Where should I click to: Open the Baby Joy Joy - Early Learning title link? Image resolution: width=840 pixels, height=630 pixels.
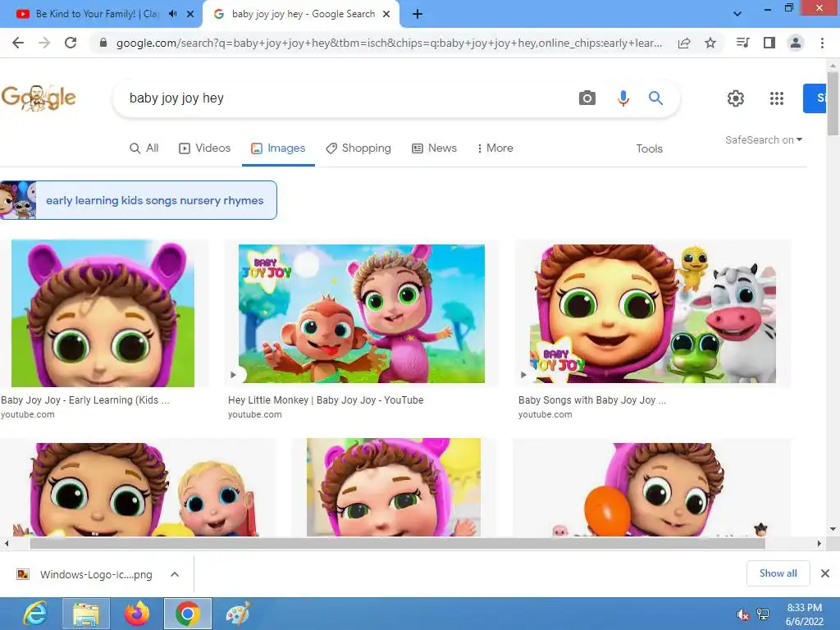coord(85,400)
